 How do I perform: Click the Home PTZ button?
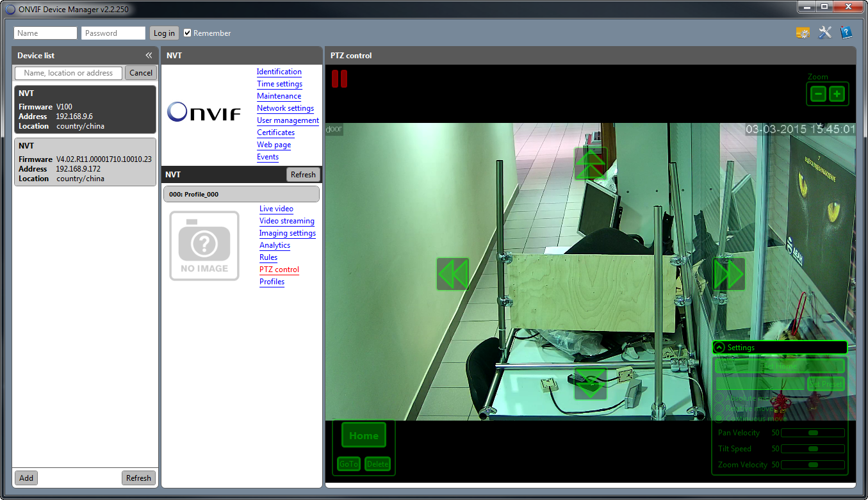click(x=364, y=435)
